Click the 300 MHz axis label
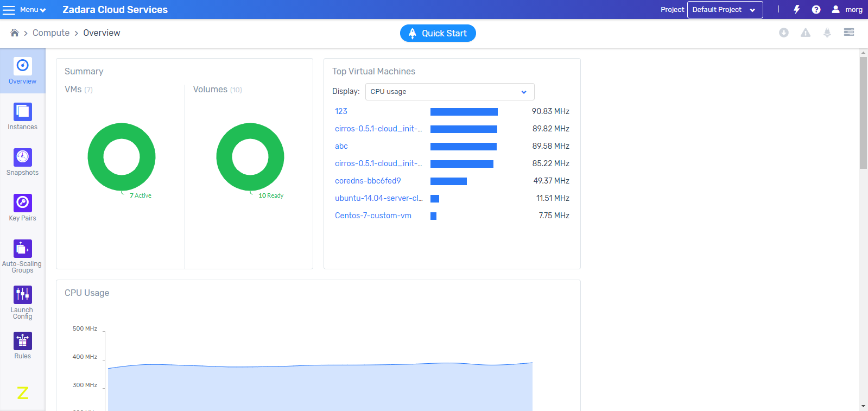Image resolution: width=868 pixels, height=411 pixels. [85, 385]
